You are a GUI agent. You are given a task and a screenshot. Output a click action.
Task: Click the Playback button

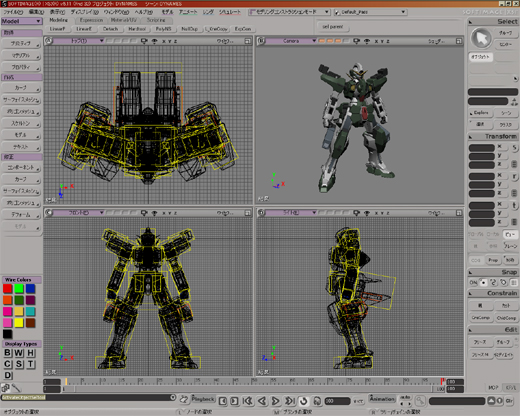point(203,399)
